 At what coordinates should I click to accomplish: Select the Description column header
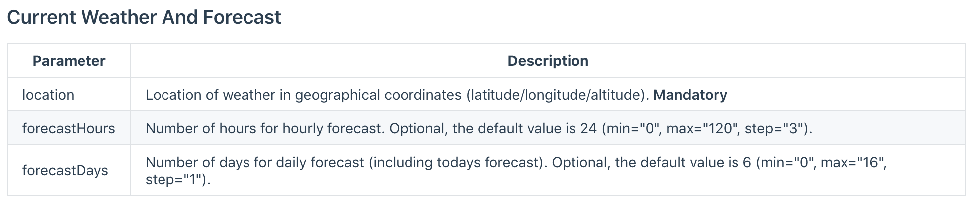[548, 61]
